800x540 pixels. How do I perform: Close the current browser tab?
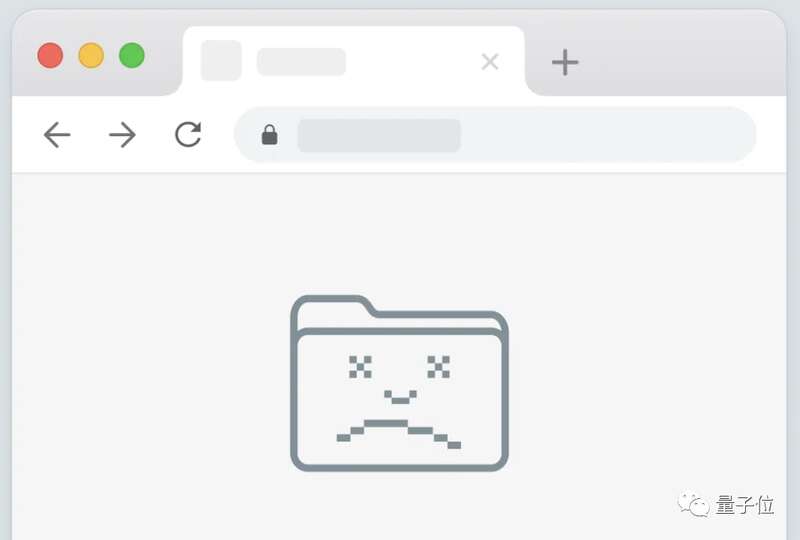click(x=490, y=62)
